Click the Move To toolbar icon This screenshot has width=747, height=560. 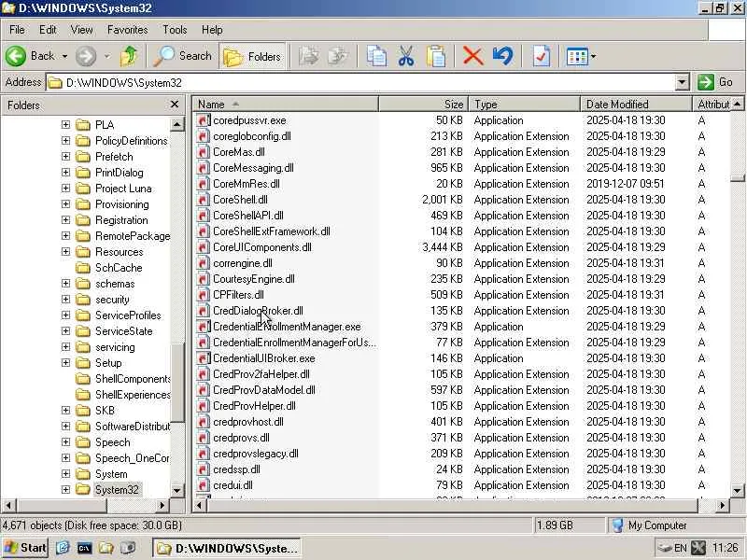coord(309,56)
